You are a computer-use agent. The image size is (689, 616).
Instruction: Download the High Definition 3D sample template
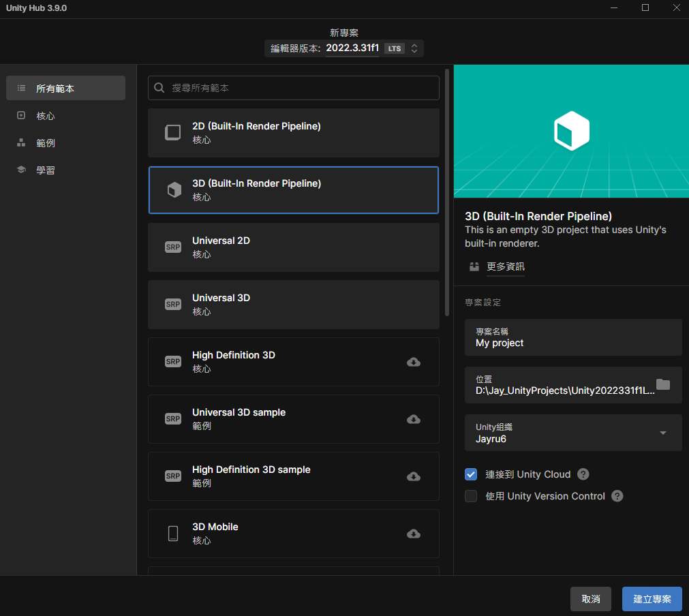[414, 476]
